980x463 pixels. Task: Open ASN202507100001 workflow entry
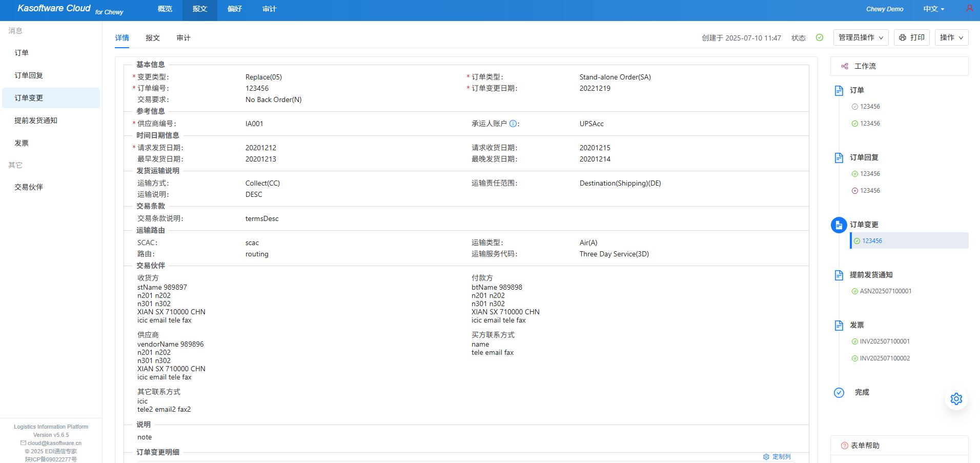[885, 291]
